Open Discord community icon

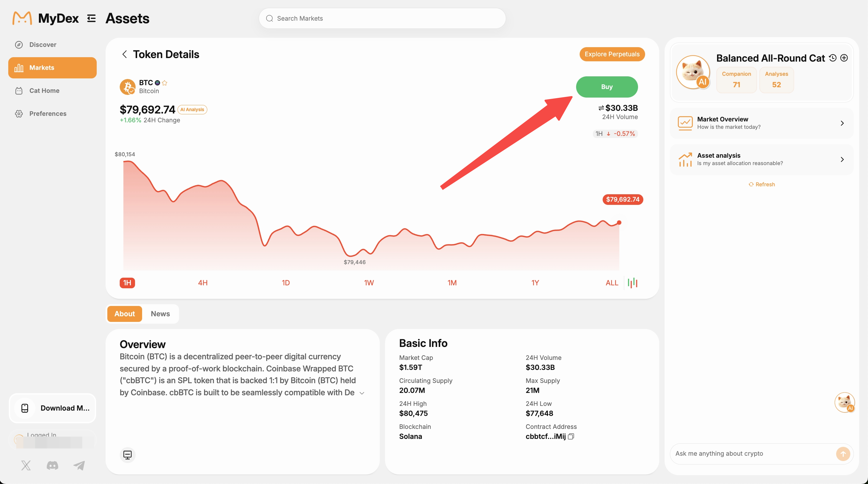pos(52,465)
